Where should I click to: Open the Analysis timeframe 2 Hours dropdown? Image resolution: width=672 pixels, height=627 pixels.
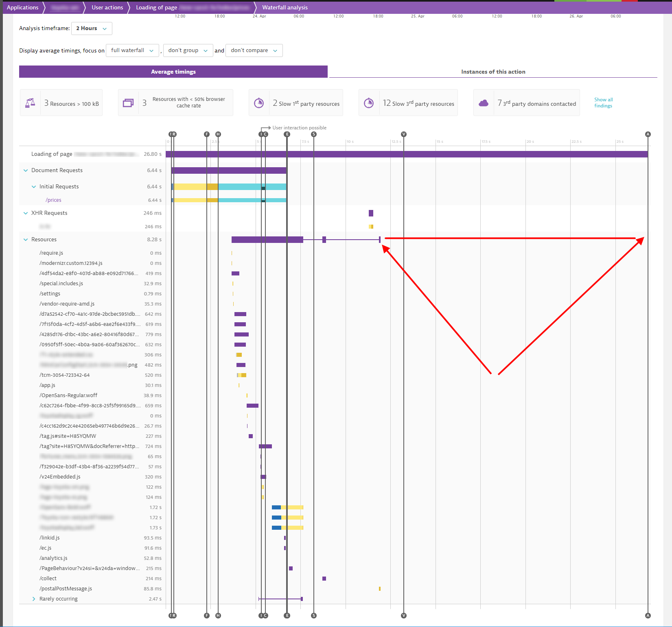92,28
